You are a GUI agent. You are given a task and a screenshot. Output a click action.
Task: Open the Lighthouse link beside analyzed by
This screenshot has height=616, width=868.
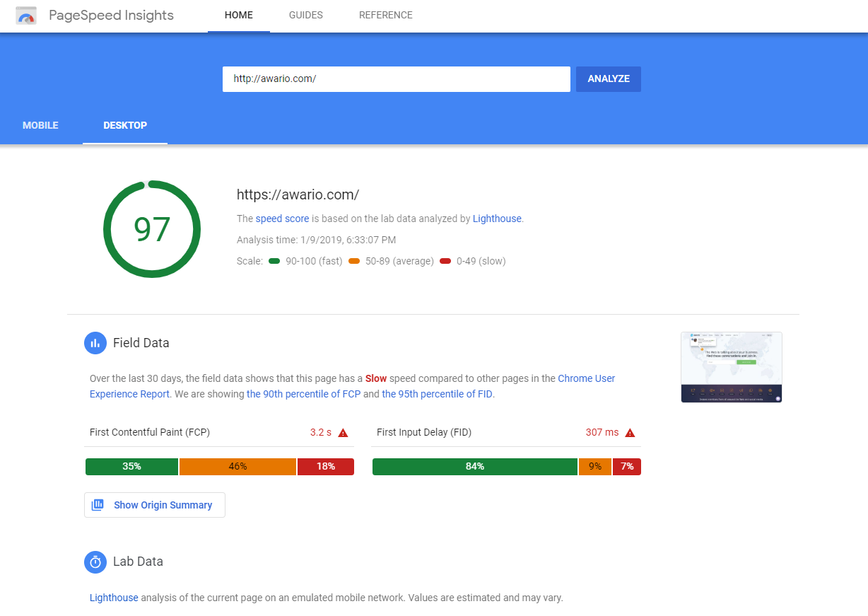coord(497,219)
